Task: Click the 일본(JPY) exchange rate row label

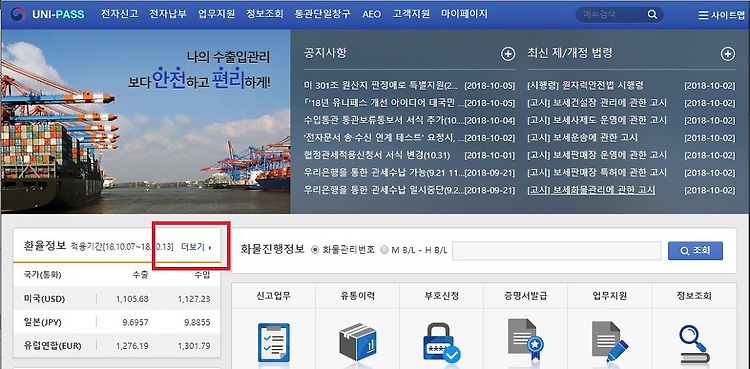Action: pos(43,322)
